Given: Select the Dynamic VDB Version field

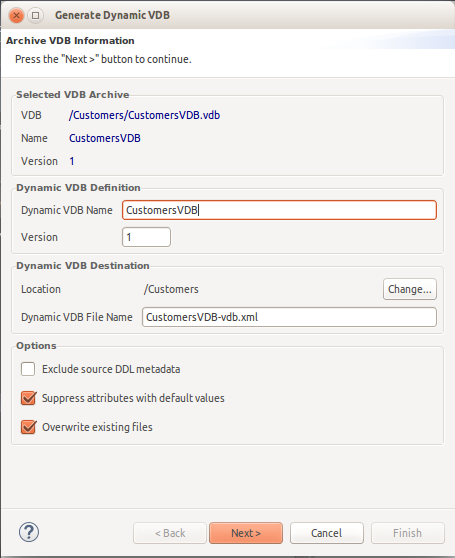Looking at the screenshot, I should [x=146, y=237].
